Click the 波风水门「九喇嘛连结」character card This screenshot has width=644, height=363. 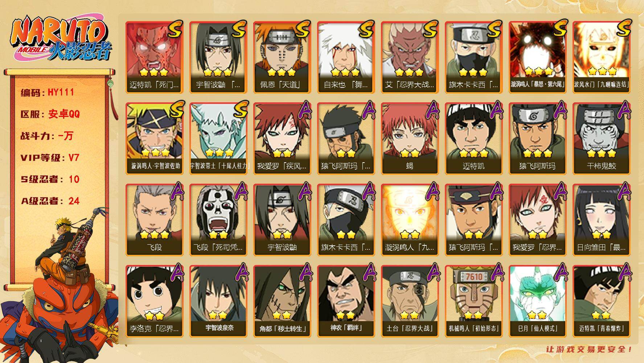pyautogui.click(x=601, y=57)
